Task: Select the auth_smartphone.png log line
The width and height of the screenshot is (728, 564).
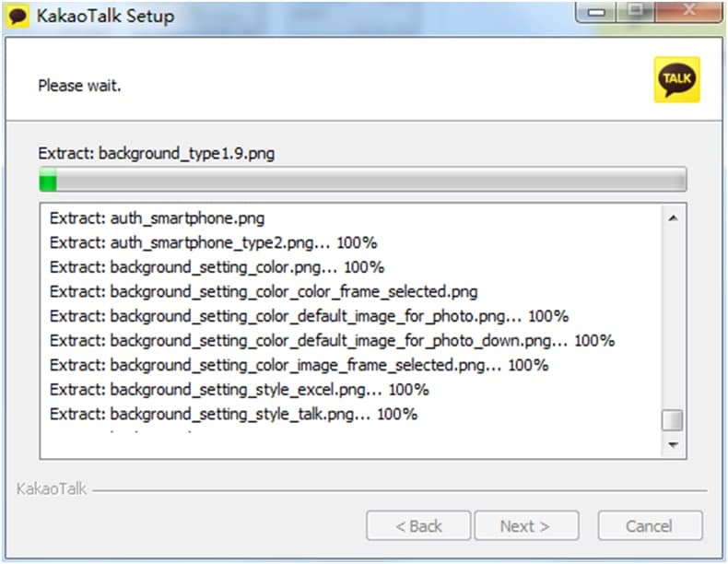Action: [x=158, y=218]
